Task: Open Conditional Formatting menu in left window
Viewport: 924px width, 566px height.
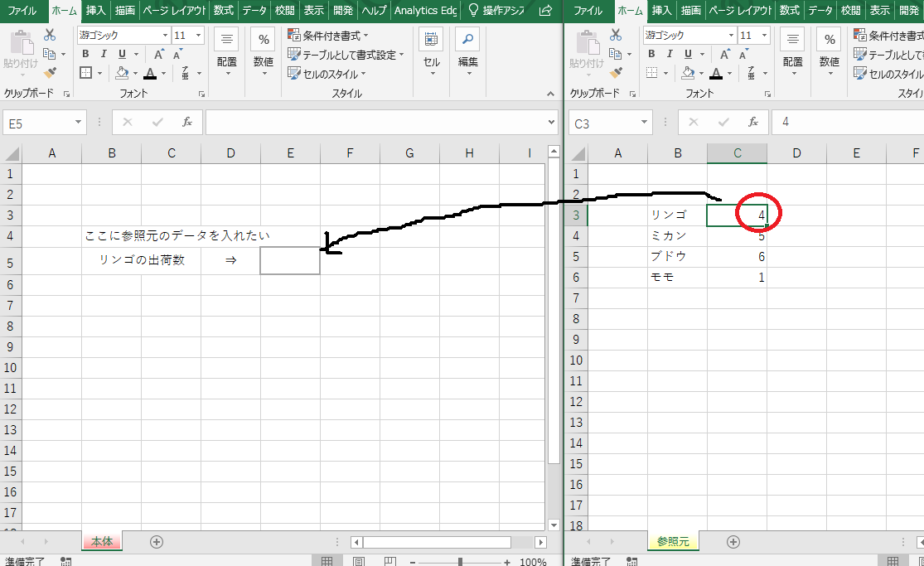Action: click(x=327, y=36)
